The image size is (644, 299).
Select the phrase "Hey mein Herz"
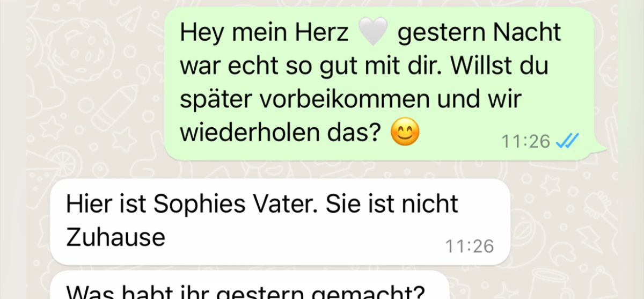(265, 33)
